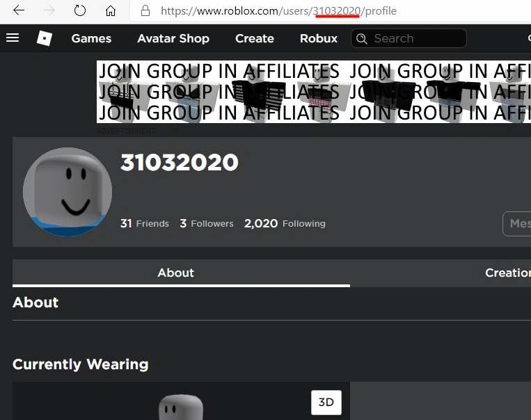Click the padlock site security icon
This screenshot has width=531, height=420.
tap(145, 10)
